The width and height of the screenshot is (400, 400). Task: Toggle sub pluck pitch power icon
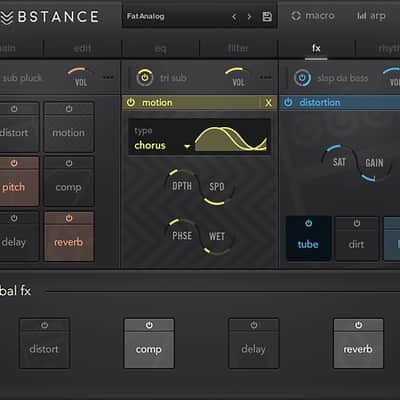(x=14, y=163)
